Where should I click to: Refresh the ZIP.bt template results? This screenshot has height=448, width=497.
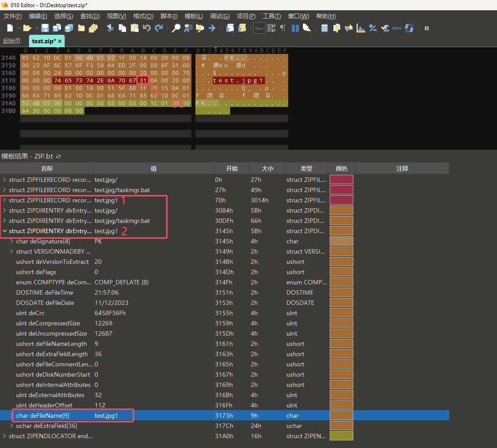58,156
